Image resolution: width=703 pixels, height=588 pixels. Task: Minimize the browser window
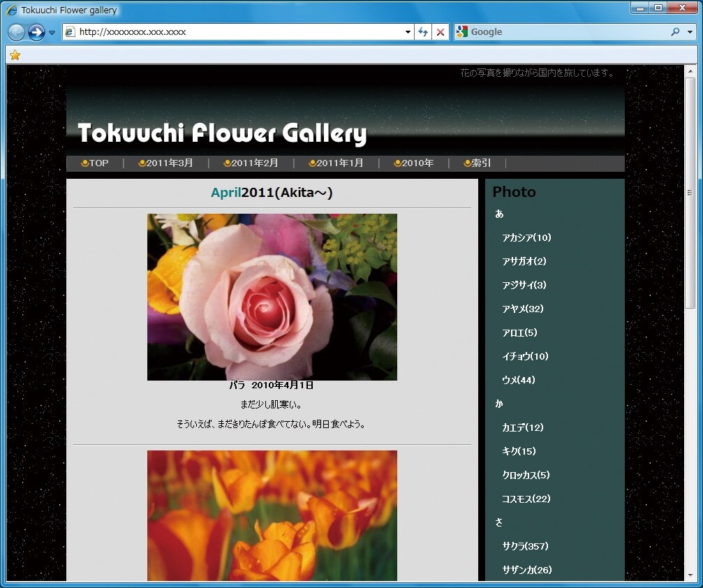[x=640, y=8]
